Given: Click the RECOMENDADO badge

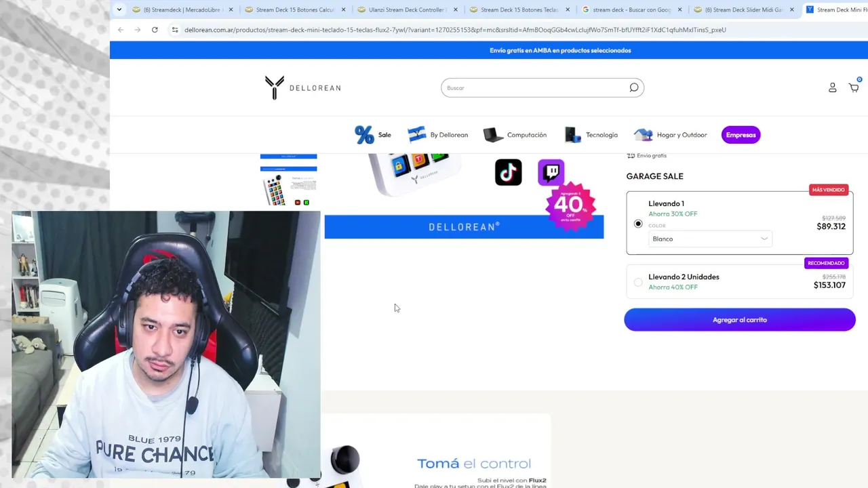Looking at the screenshot, I should coord(826,263).
